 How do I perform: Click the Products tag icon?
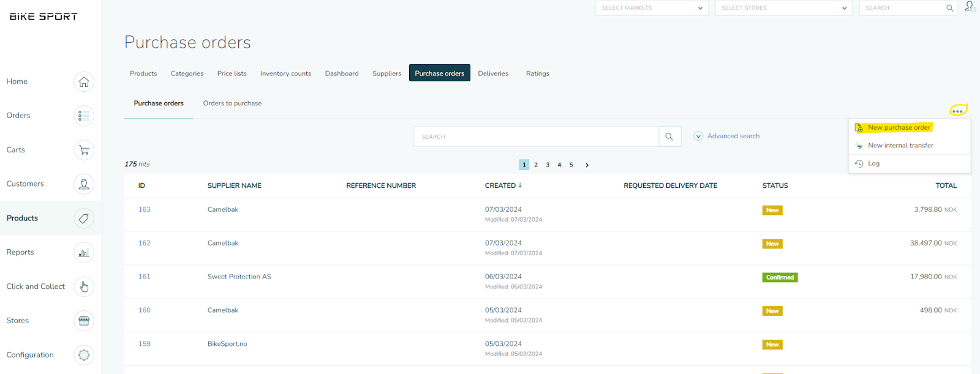click(84, 219)
